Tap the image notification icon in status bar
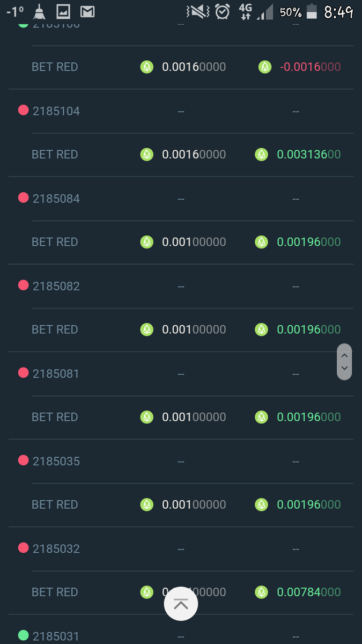The image size is (362, 644). coord(63,11)
